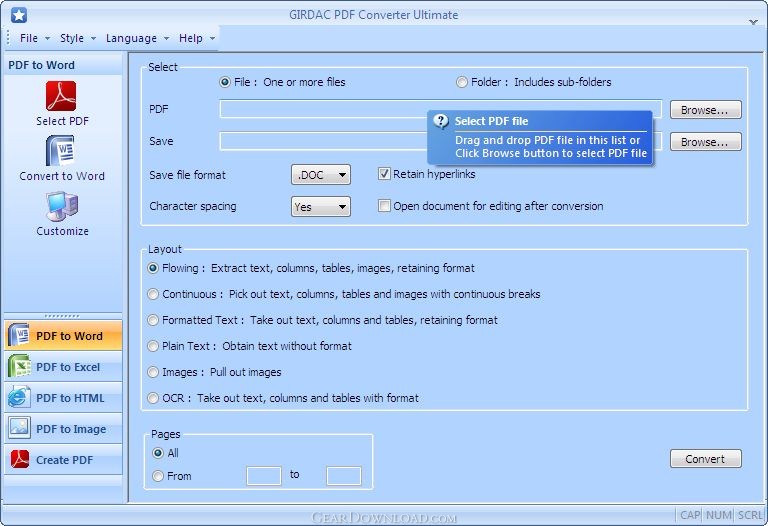Click the to page number box
768x526 pixels.
(344, 476)
